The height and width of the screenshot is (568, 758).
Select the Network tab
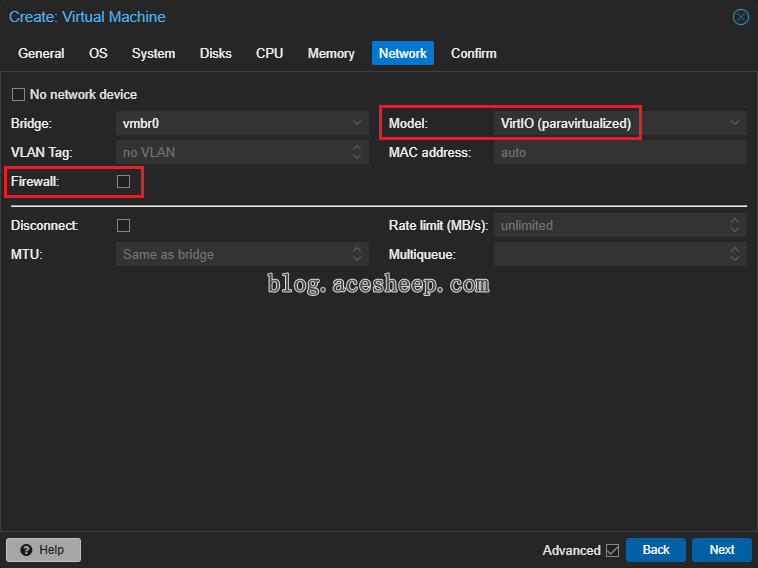(x=403, y=53)
